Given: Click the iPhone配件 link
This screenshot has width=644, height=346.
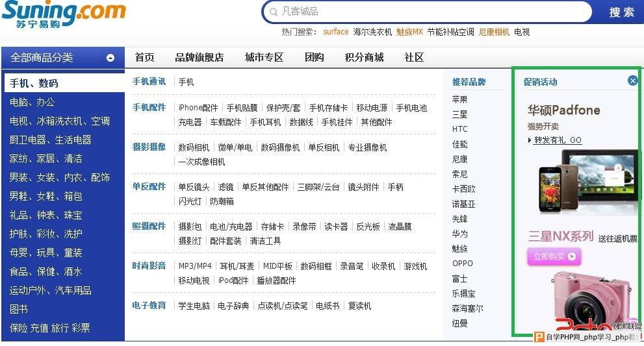Looking at the screenshot, I should [198, 108].
